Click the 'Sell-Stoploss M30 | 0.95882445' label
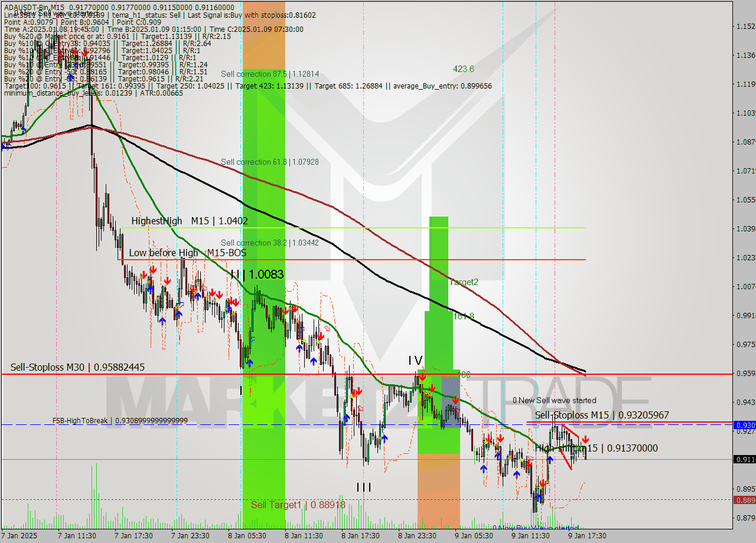Screen dimensions: 756x543 (x=77, y=367)
